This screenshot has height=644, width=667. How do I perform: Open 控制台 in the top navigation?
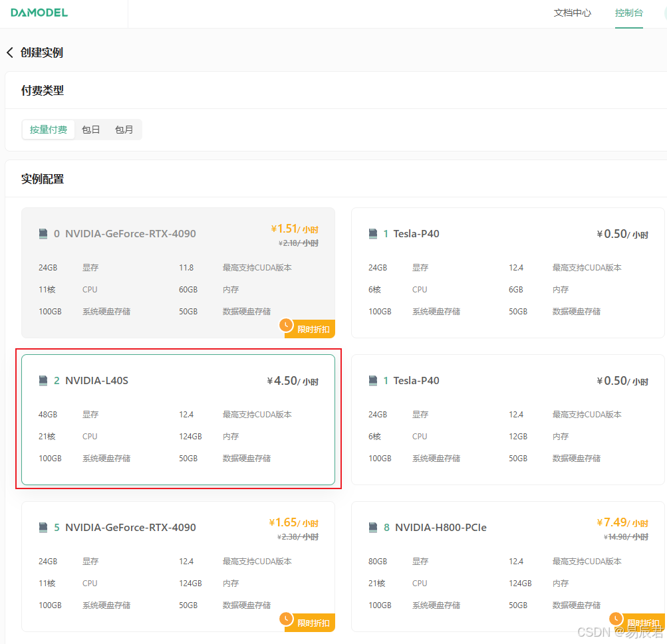click(x=628, y=13)
